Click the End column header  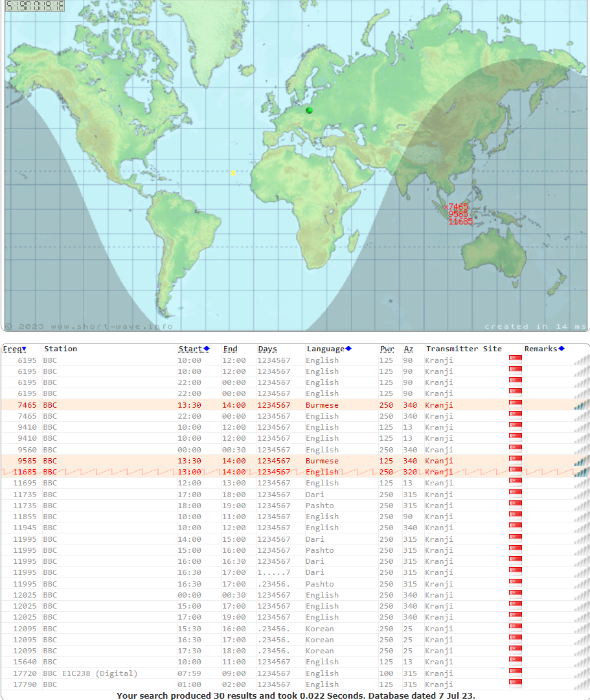pyautogui.click(x=230, y=349)
